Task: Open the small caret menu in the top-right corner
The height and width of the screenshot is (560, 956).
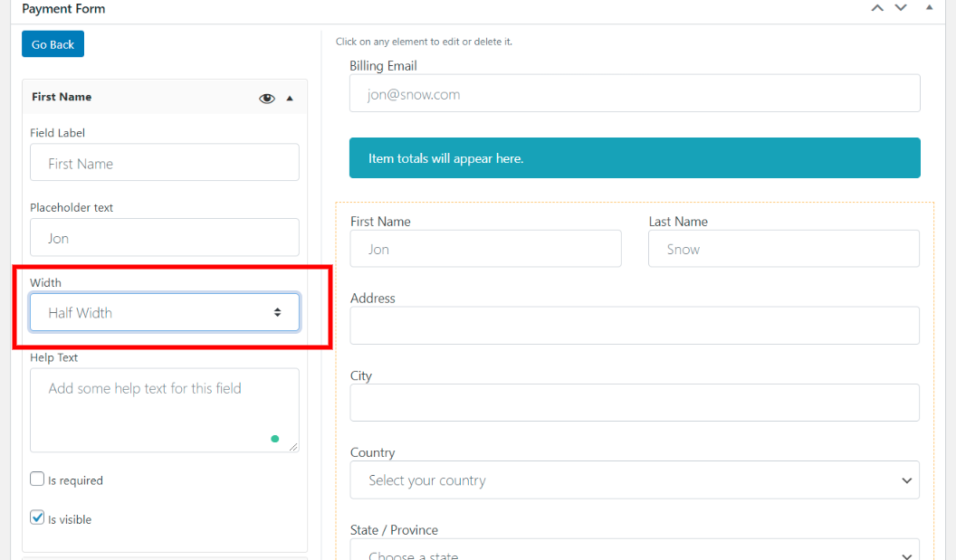Action: pyautogui.click(x=929, y=7)
